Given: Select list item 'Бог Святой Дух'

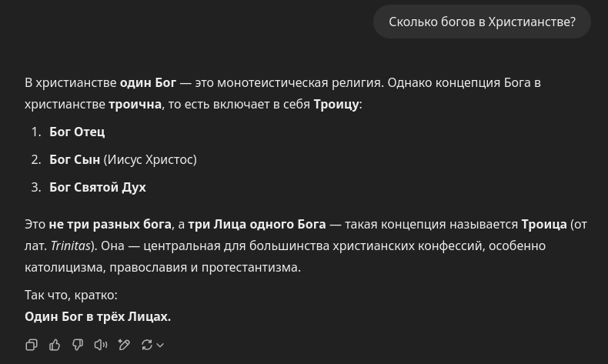Looking at the screenshot, I should 98,188.
